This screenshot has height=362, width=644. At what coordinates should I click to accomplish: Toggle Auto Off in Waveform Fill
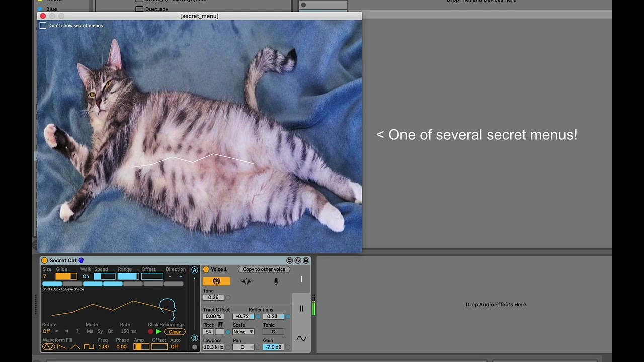[x=174, y=347]
